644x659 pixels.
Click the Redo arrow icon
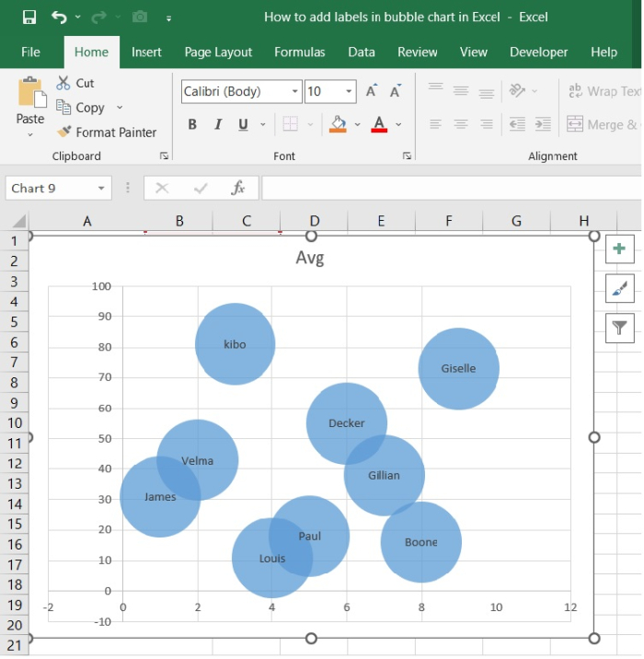98,17
